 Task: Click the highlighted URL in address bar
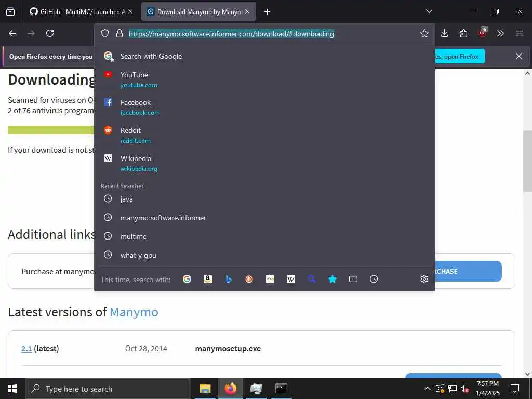[x=231, y=34]
